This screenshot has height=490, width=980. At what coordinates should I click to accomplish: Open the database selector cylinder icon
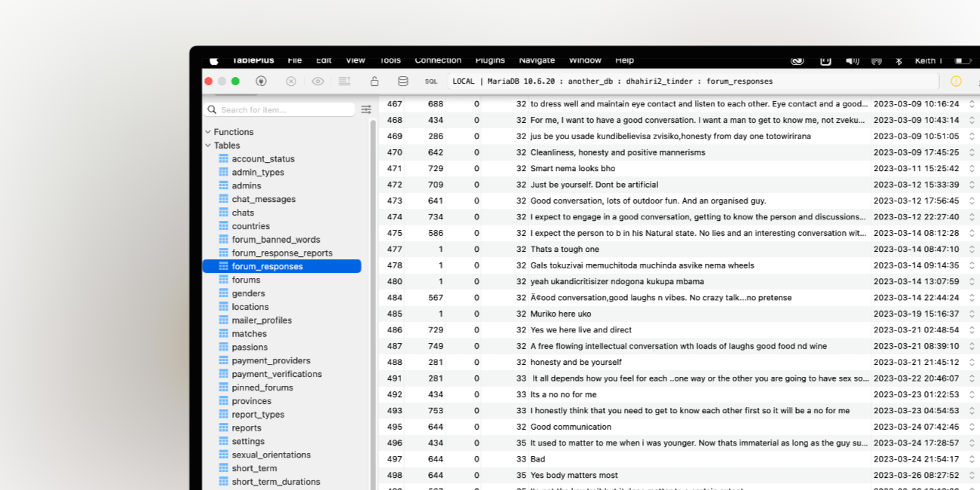coord(403,81)
